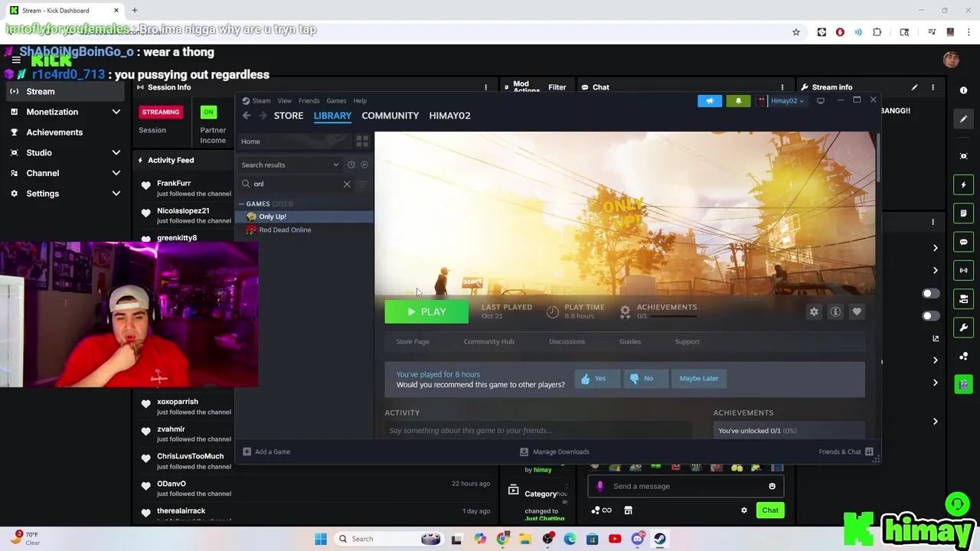The height and width of the screenshot is (551, 980).
Task: Select Only Up! in game list
Action: 304,217
